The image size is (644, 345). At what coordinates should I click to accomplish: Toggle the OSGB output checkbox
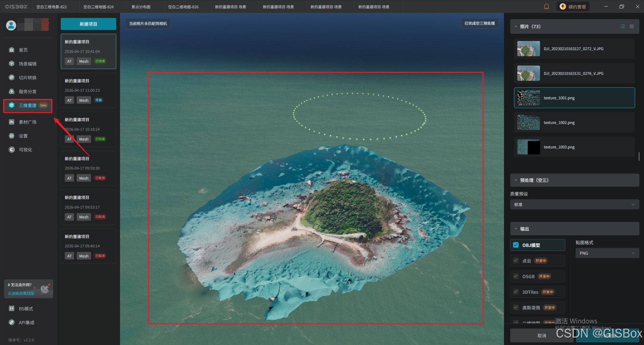point(516,276)
